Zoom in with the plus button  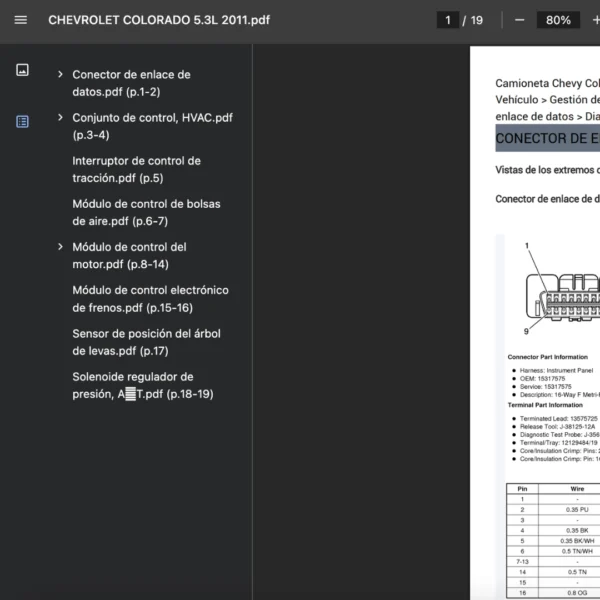595,20
